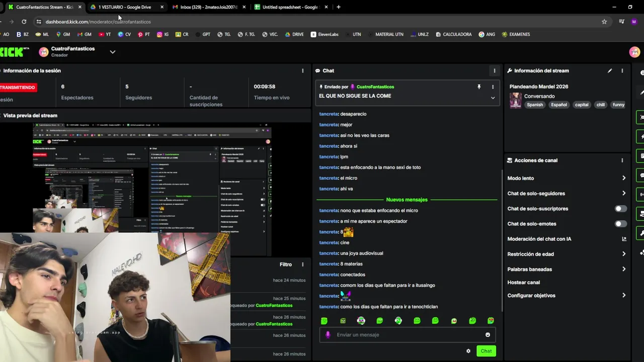View site information icon in address bar
The width and height of the screenshot is (644, 362).
tap(39, 22)
